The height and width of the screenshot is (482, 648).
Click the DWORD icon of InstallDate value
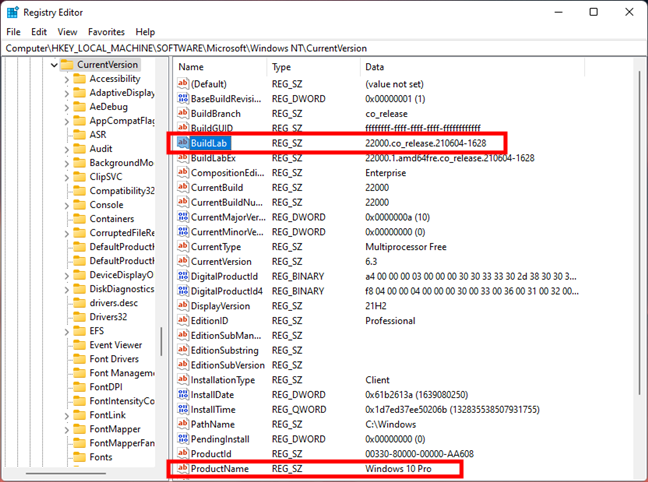(183, 395)
